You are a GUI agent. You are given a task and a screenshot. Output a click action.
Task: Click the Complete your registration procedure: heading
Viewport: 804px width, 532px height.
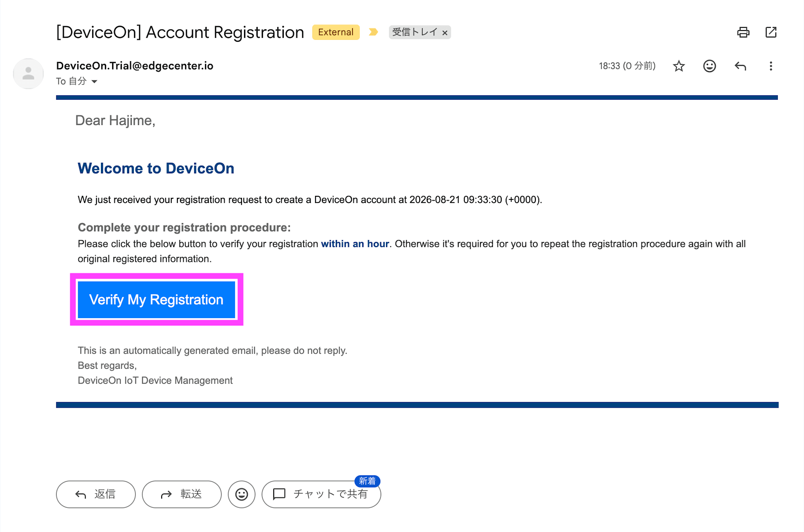coord(184,228)
